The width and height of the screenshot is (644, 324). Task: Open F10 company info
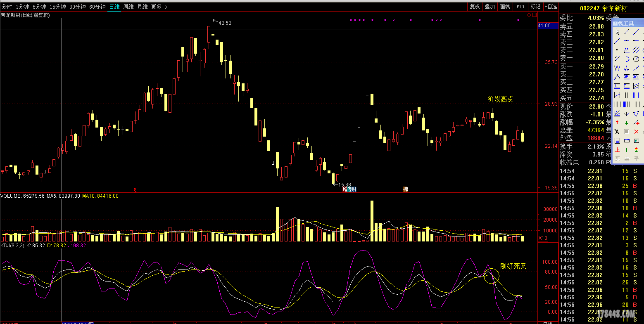pyautogui.click(x=520, y=7)
